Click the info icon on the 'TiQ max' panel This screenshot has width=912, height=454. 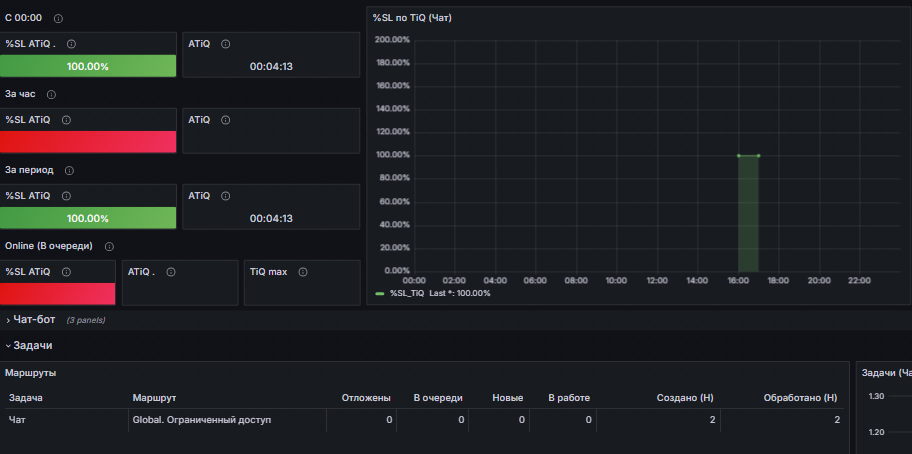[x=302, y=272]
